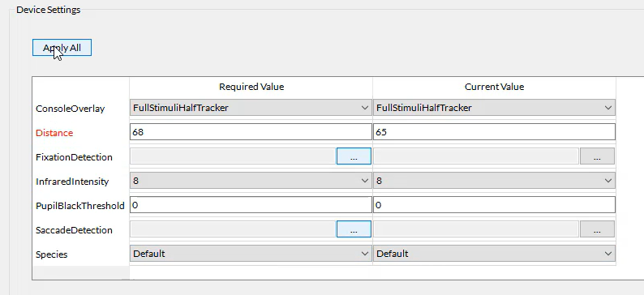Expand Species Current Value dropdown
The height and width of the screenshot is (295, 644).
494,254
